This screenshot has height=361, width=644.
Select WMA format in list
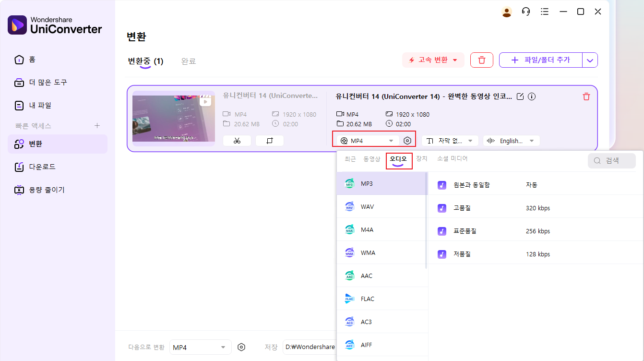point(382,253)
